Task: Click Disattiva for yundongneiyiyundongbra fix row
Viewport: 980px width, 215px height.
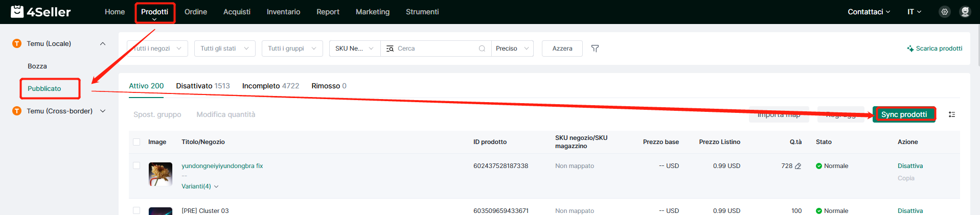Action: 910,166
